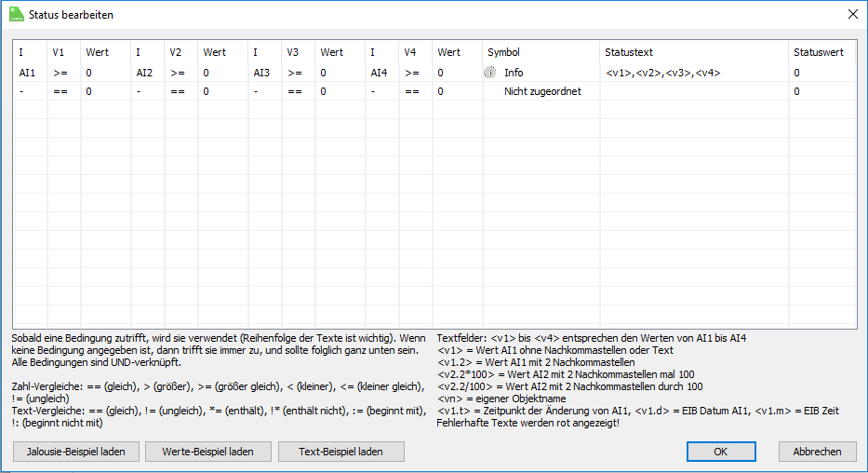Select the >= operator in AI1 row V3 column

[x=299, y=73]
